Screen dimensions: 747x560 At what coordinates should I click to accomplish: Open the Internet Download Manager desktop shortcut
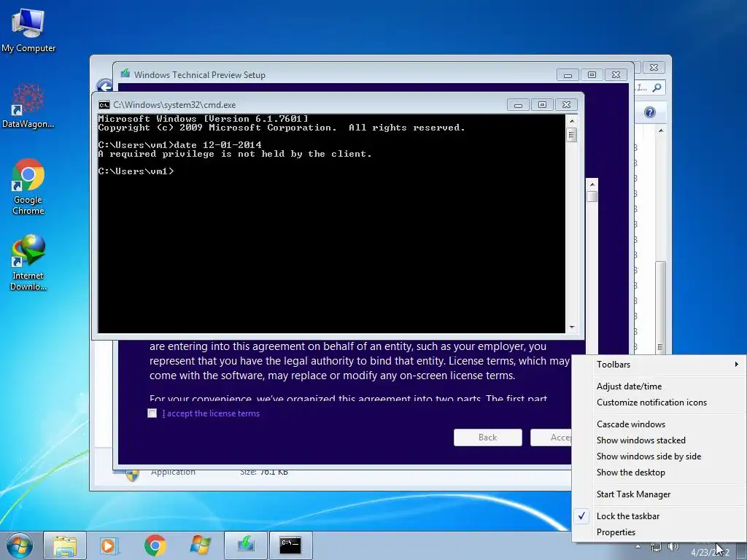[x=28, y=262]
